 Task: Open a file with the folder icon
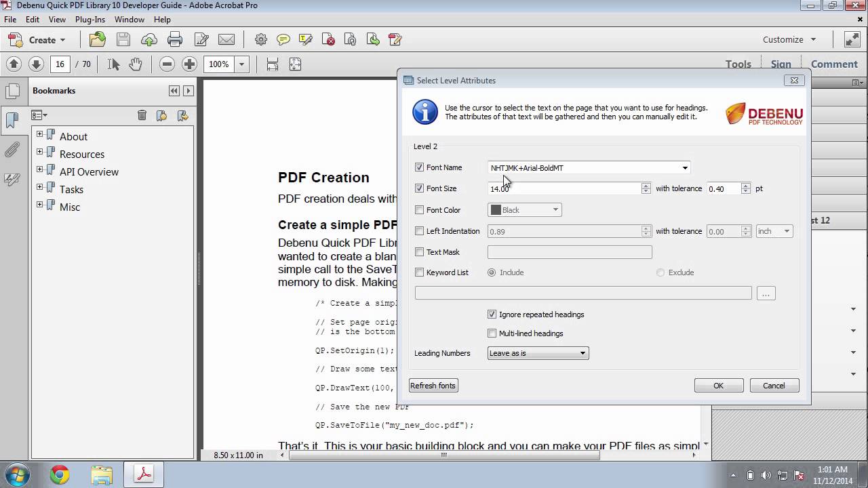[x=98, y=39]
